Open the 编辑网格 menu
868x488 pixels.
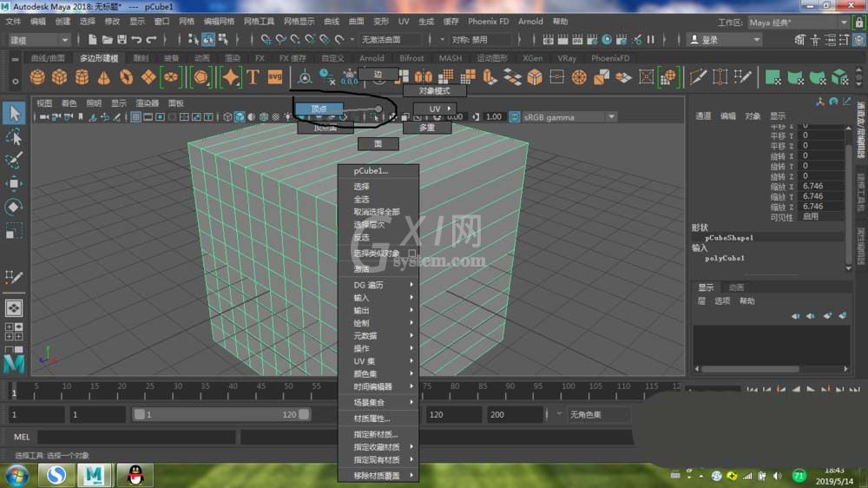219,22
